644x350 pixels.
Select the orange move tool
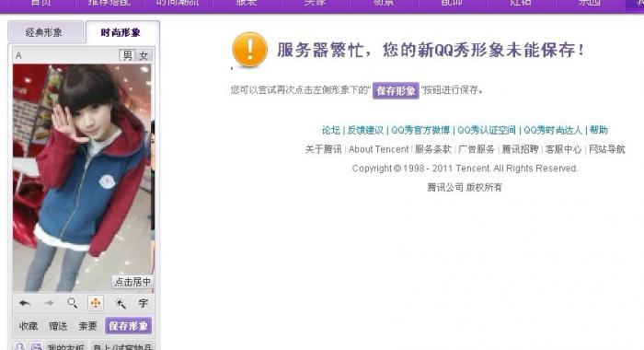tap(96, 304)
